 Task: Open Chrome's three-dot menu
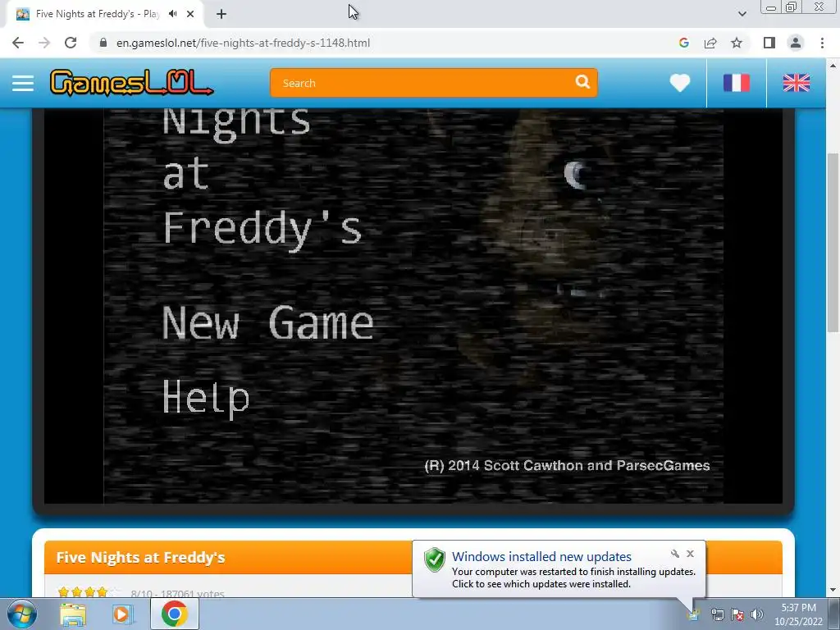click(822, 43)
